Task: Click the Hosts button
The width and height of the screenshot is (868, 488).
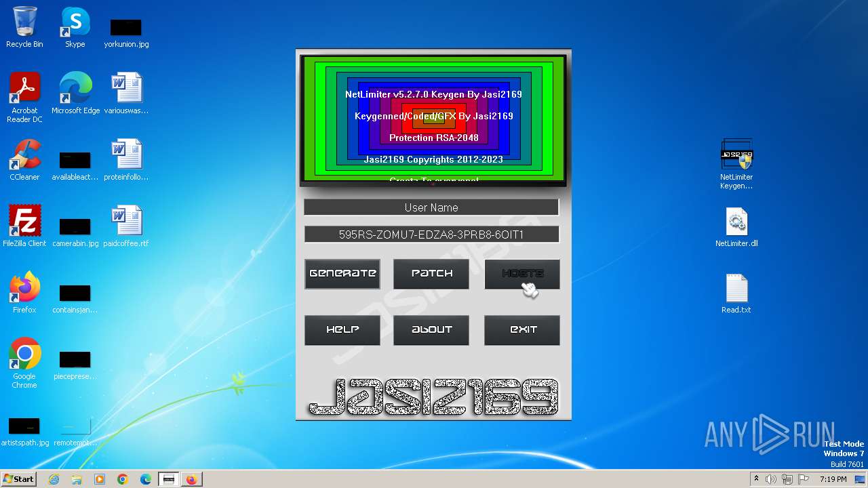Action: coord(522,274)
